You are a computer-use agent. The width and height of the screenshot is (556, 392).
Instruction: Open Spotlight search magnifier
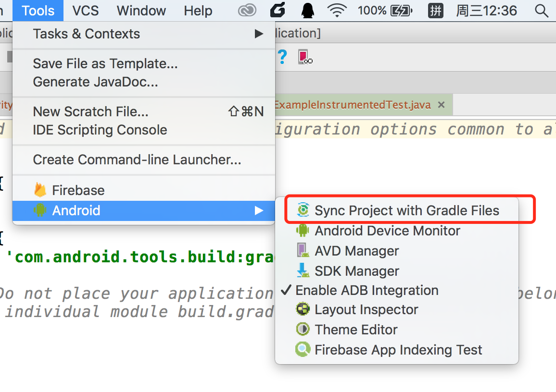click(542, 11)
